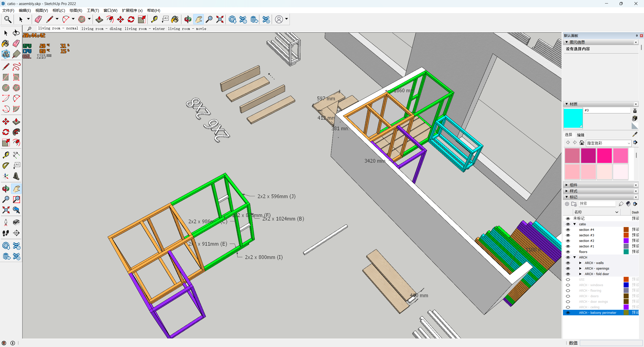Select the Push/Pull tool in top toolbar

tap(99, 19)
